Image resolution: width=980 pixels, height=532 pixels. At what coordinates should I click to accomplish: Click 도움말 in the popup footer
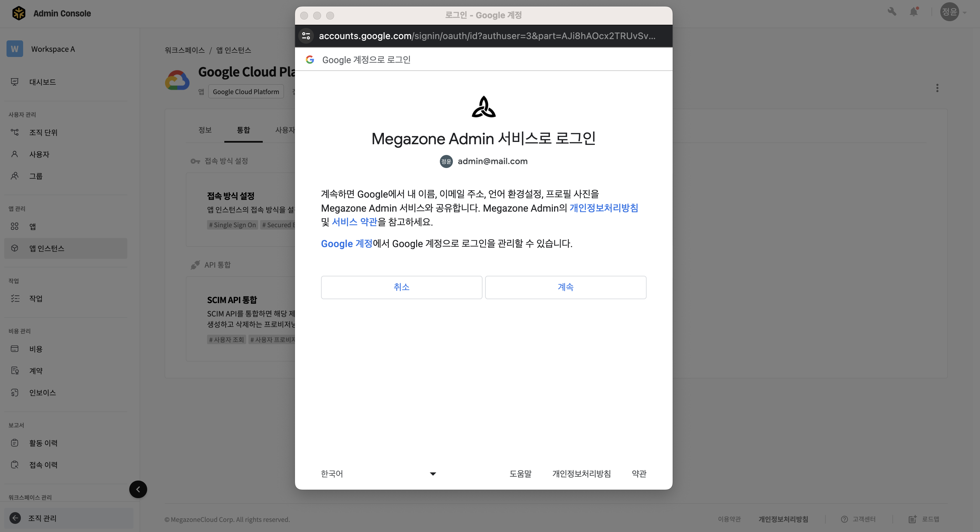(520, 474)
